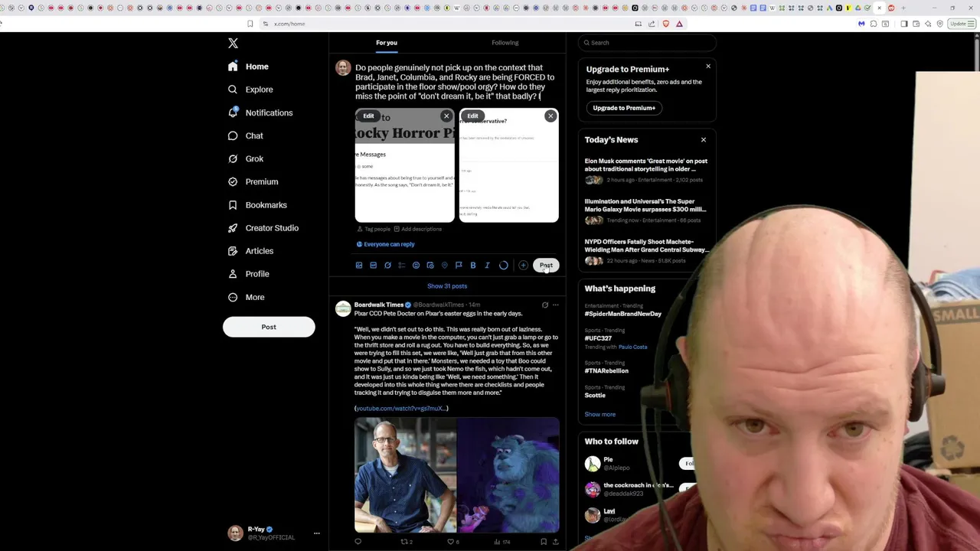Open the emoji picker
The image size is (980, 551).
click(x=416, y=266)
